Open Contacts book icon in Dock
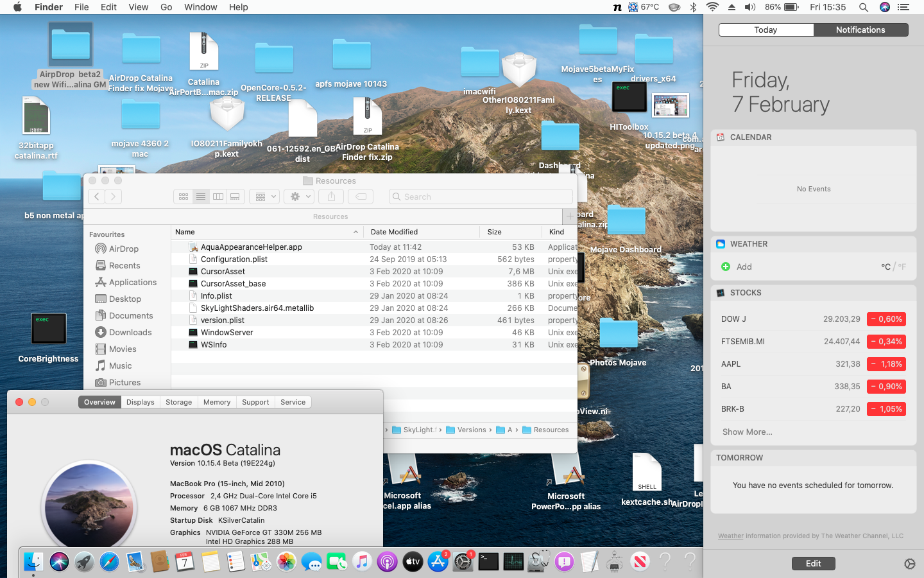This screenshot has width=924, height=578. pyautogui.click(x=159, y=562)
